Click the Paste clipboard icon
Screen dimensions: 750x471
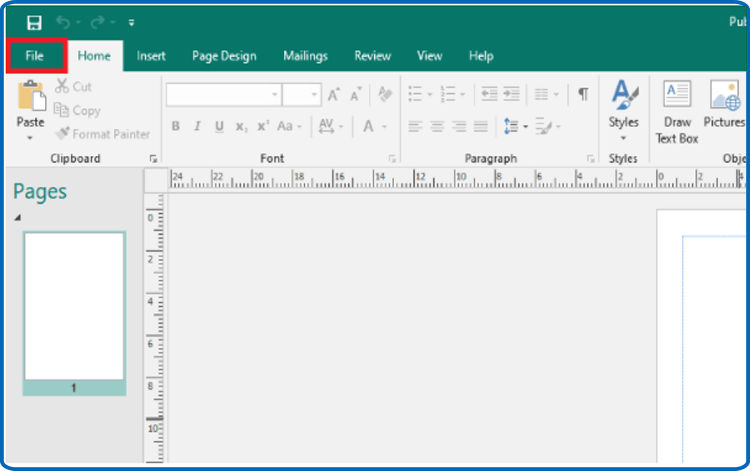(31, 96)
